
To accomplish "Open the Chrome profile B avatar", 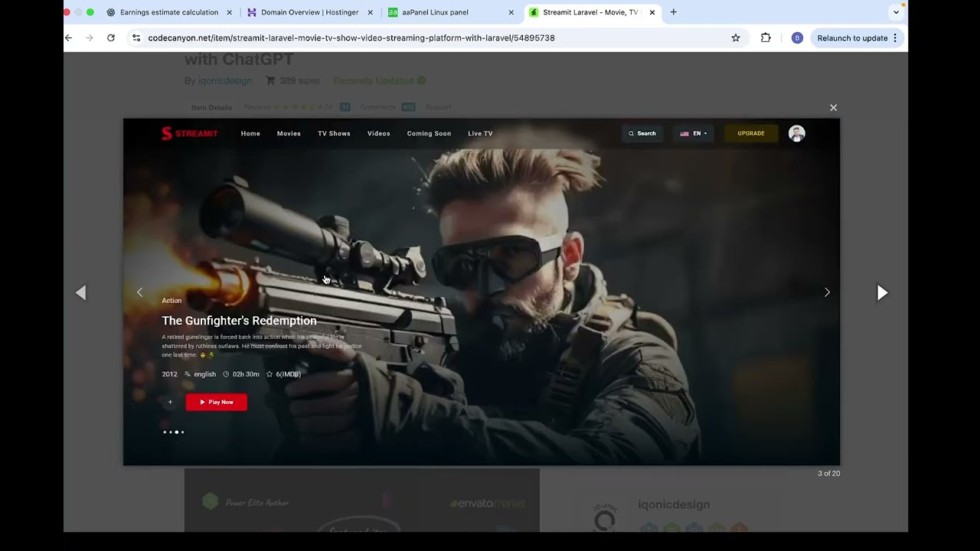I will [x=797, y=37].
